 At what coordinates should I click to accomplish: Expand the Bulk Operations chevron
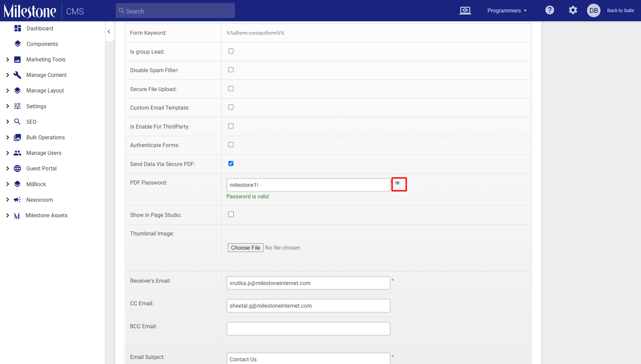[7, 137]
